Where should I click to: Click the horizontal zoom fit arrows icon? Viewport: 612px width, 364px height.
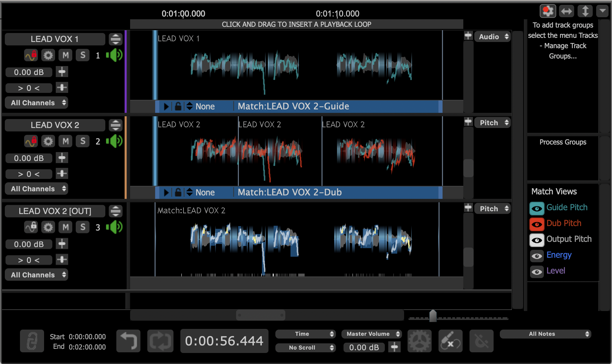click(566, 11)
